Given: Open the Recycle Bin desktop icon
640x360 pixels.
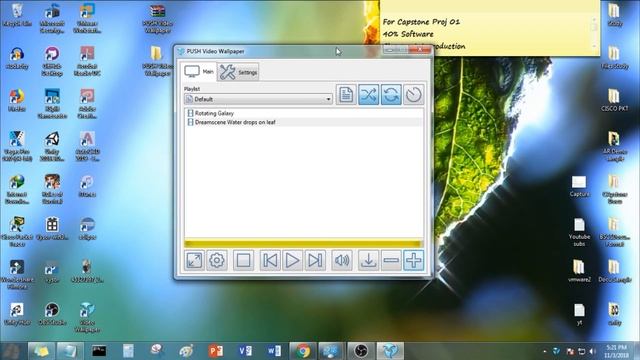Looking at the screenshot, I should [x=17, y=16].
